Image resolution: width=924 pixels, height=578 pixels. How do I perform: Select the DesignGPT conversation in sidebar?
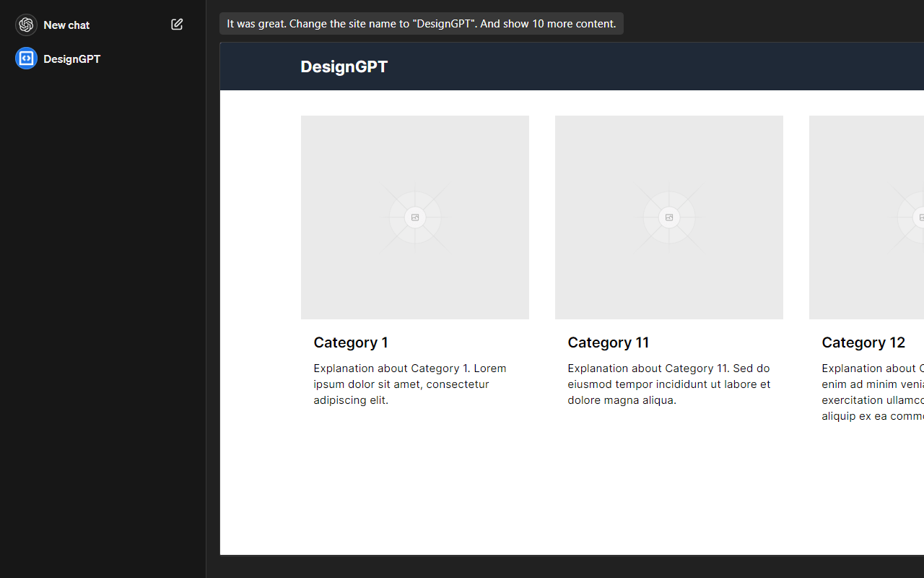click(x=72, y=59)
